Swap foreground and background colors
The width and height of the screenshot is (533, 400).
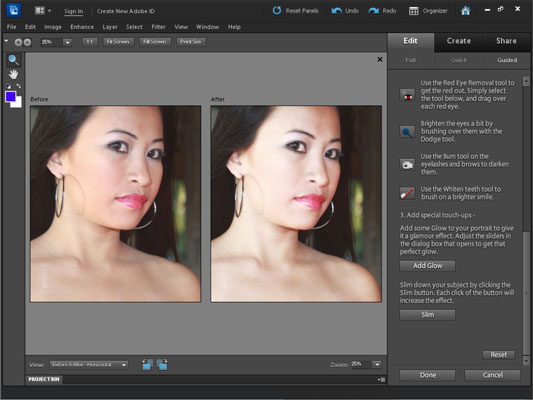point(19,86)
